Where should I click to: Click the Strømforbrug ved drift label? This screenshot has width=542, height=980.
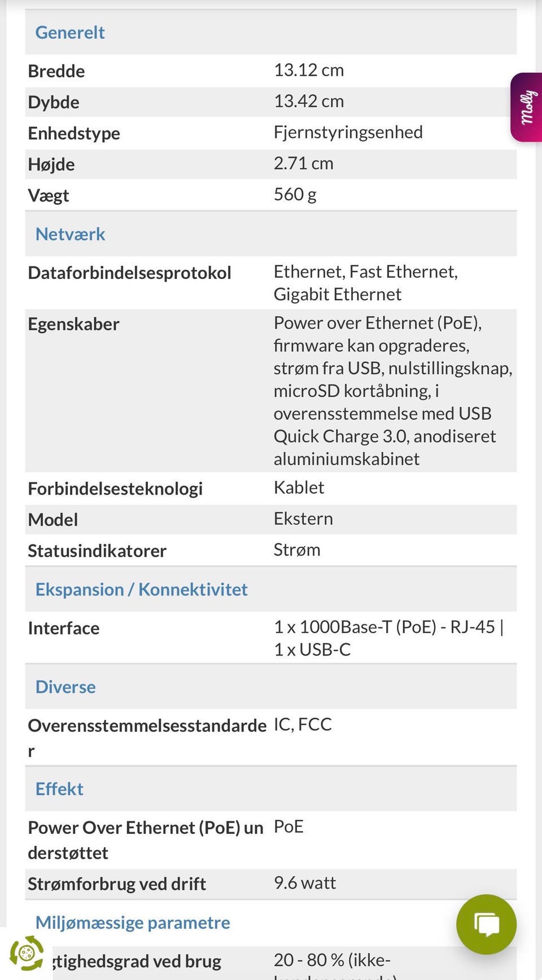pyautogui.click(x=117, y=884)
